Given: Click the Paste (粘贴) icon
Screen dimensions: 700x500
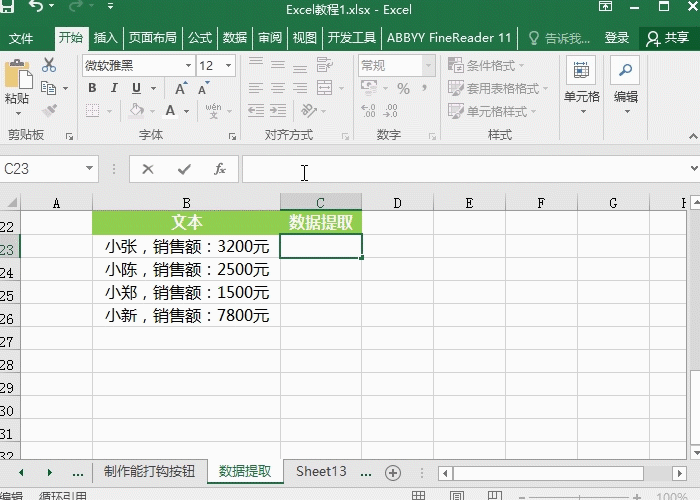Looking at the screenshot, I should 17,77.
